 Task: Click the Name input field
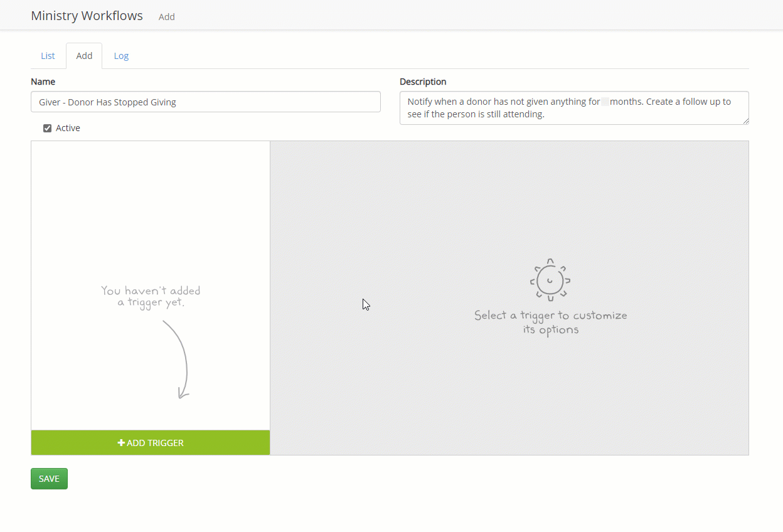[x=205, y=102]
